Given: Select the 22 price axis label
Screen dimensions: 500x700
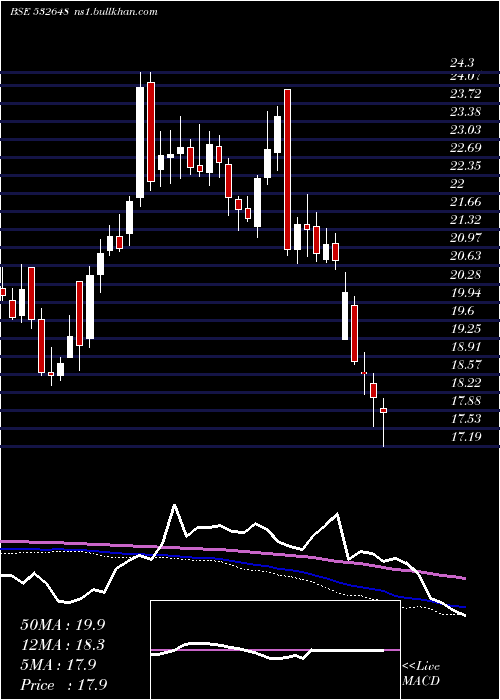Looking at the screenshot, I should tap(458, 184).
